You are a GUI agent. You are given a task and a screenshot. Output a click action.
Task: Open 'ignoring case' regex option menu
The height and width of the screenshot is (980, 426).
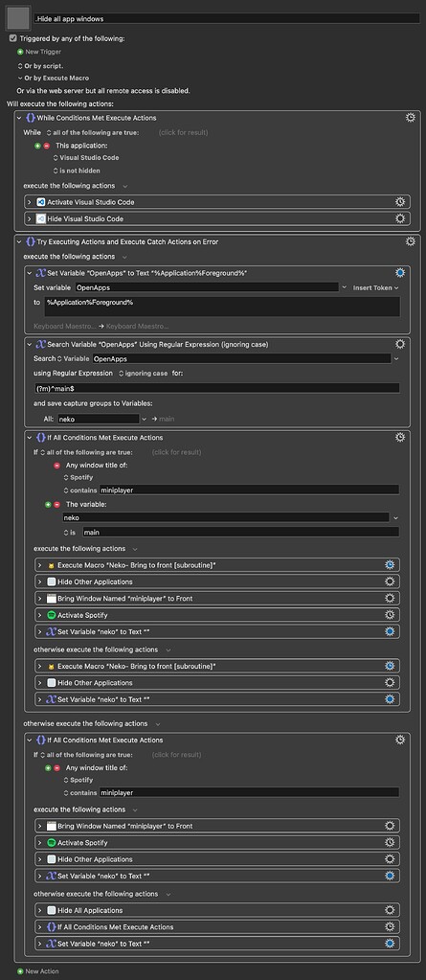143,373
